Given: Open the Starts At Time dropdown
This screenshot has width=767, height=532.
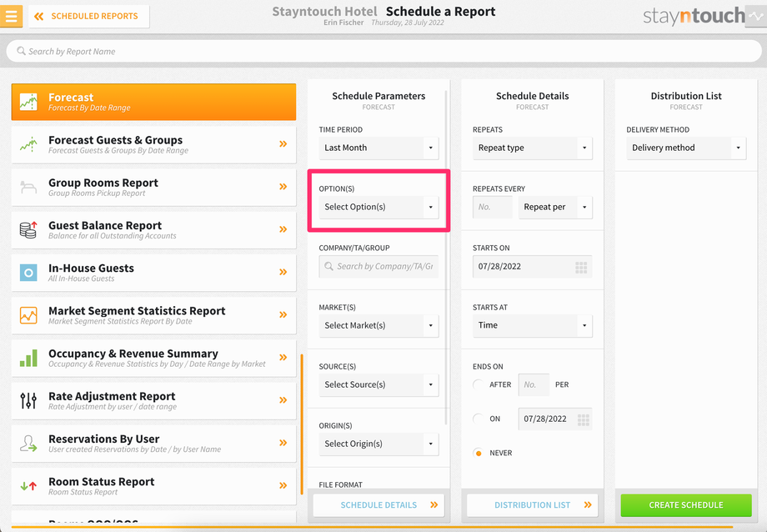Looking at the screenshot, I should click(532, 325).
